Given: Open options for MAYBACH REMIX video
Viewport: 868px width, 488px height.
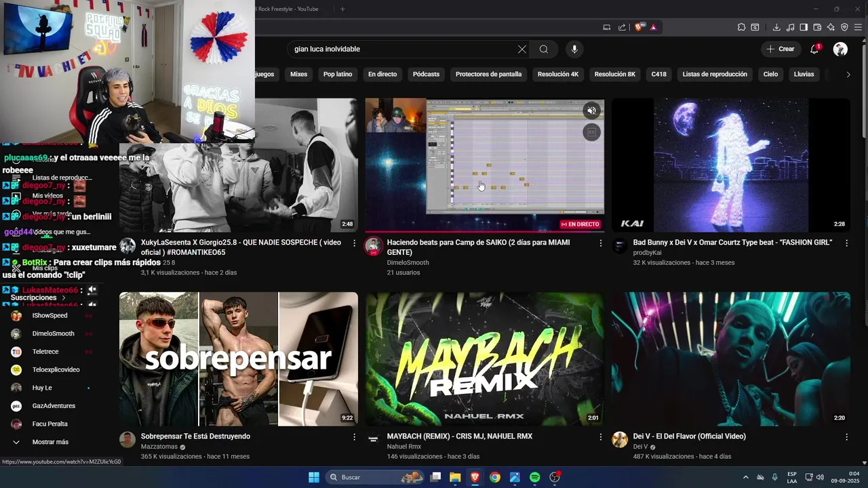Looking at the screenshot, I should click(x=600, y=437).
